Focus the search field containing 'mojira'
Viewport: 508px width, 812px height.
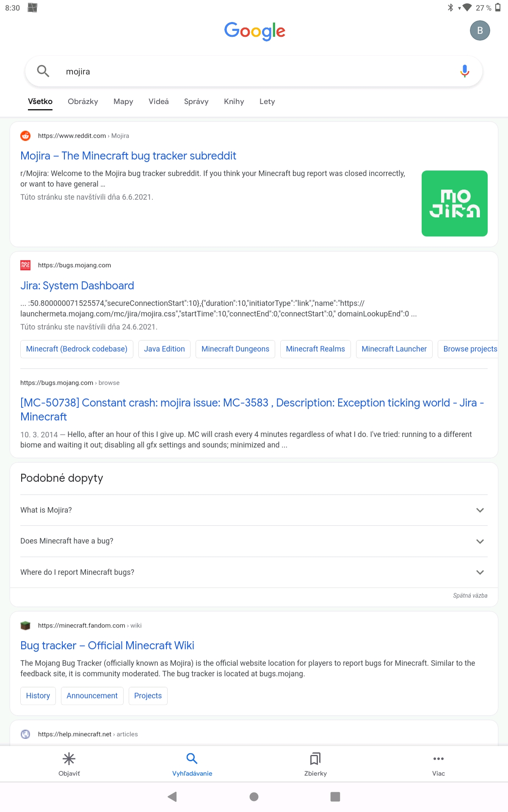click(254, 71)
